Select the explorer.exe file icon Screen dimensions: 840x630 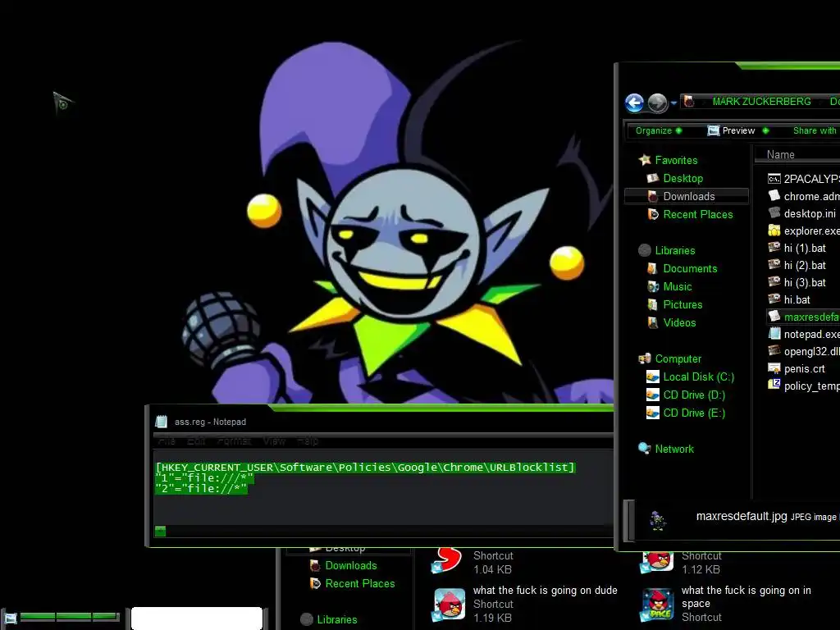click(774, 231)
